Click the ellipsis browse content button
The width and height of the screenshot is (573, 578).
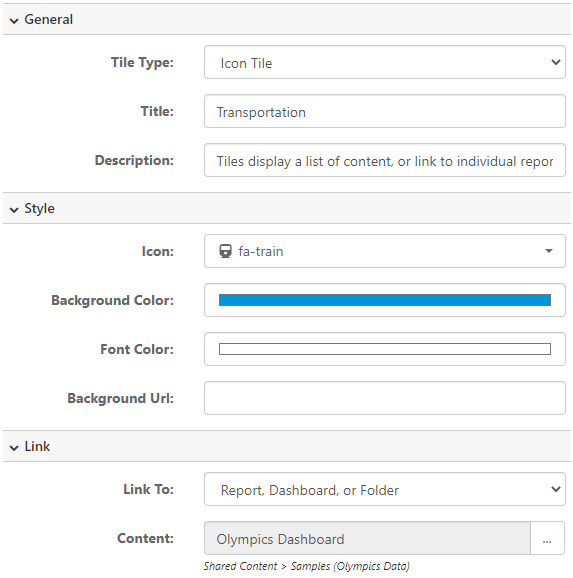[547, 538]
